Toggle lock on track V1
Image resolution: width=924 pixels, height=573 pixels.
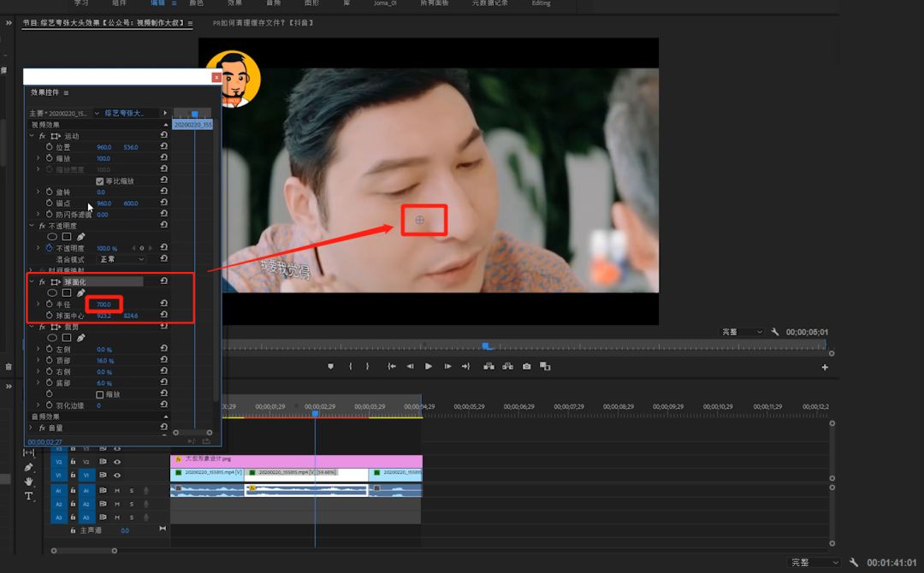[x=73, y=476]
